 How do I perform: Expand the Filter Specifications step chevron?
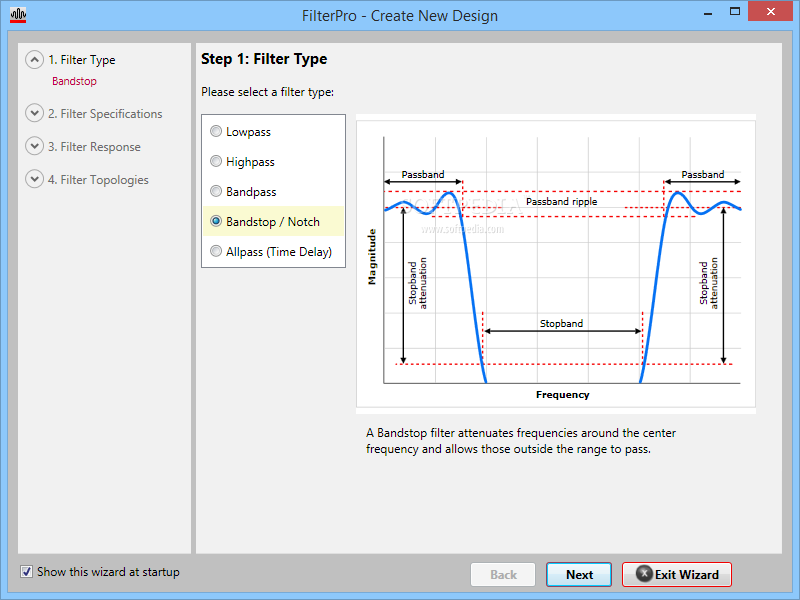coord(34,113)
